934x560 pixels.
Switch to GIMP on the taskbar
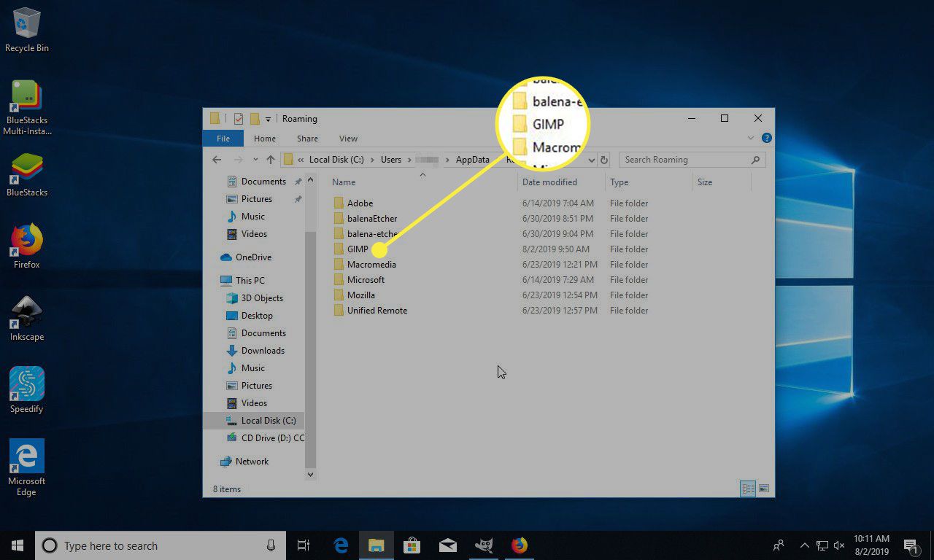click(483, 545)
